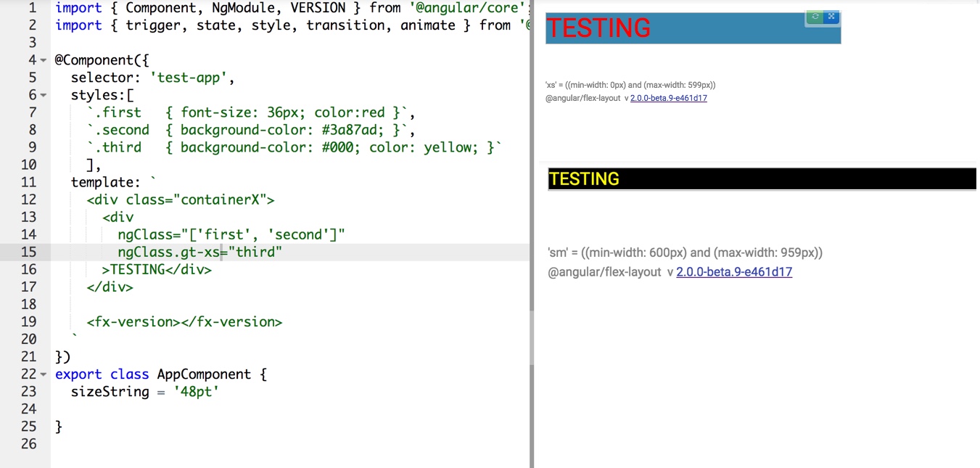Click the '>TESTING</div>' code line
Screen dimensions: 980x468
(x=157, y=269)
